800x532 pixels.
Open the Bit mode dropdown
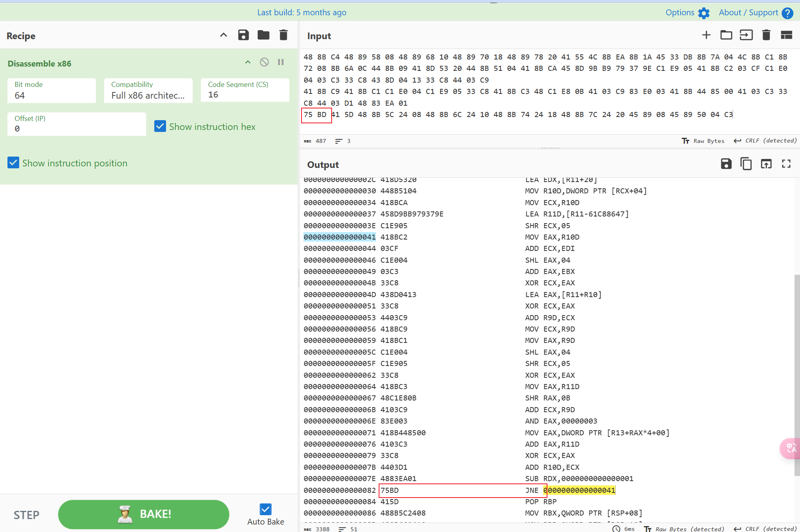51,91
